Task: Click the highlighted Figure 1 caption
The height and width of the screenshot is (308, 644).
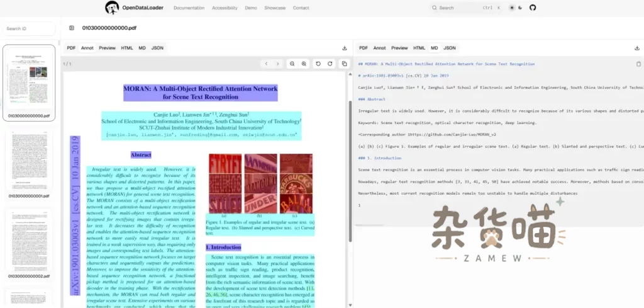Action: [260, 227]
